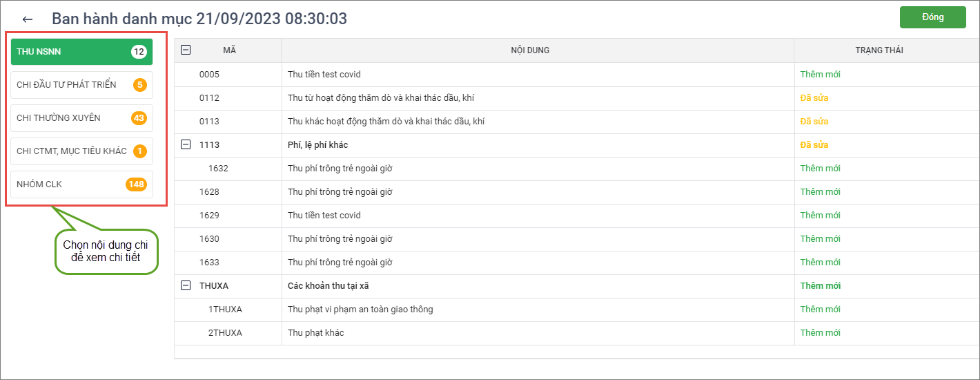Click the MÃ column header
Viewport: 980px width, 380px height.
pos(230,50)
